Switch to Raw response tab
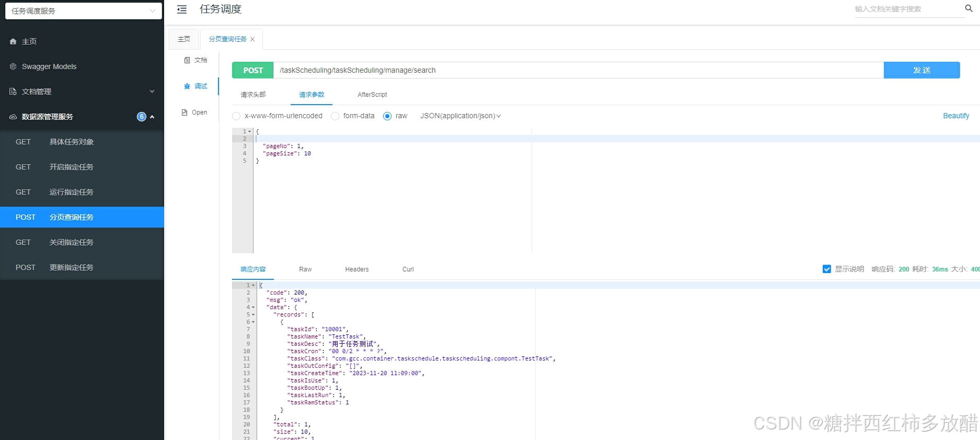 click(x=305, y=269)
